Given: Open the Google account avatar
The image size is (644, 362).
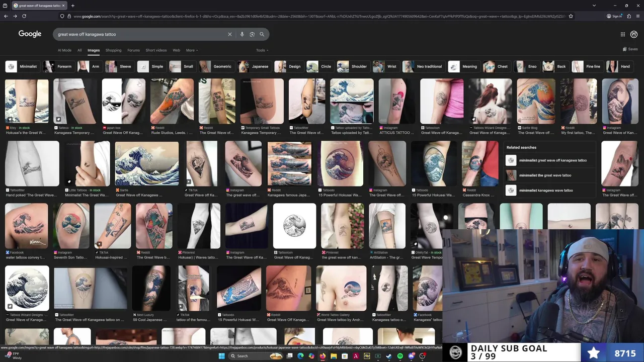Looking at the screenshot, I should pyautogui.click(x=634, y=34).
